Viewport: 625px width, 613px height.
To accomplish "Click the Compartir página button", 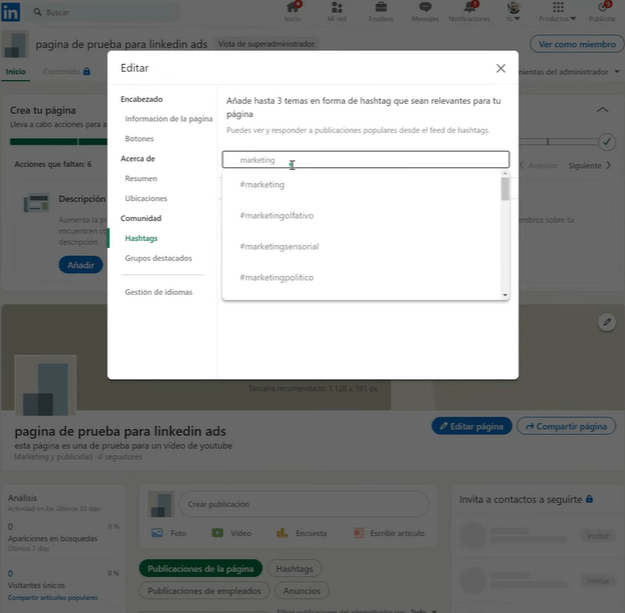I will (566, 426).
